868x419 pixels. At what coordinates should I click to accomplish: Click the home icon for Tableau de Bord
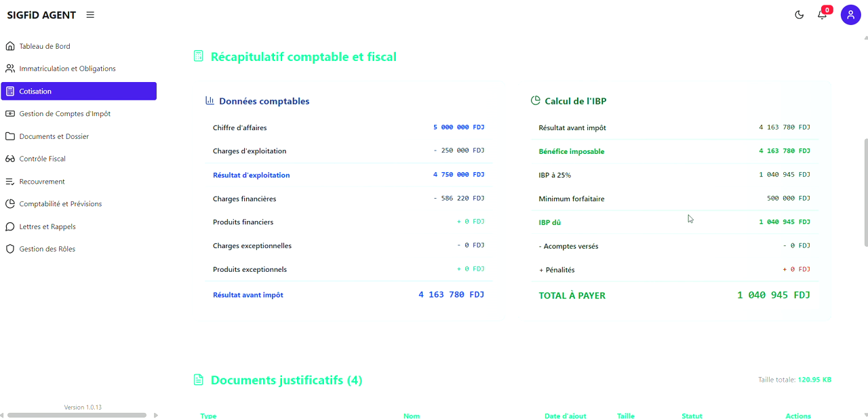point(9,45)
